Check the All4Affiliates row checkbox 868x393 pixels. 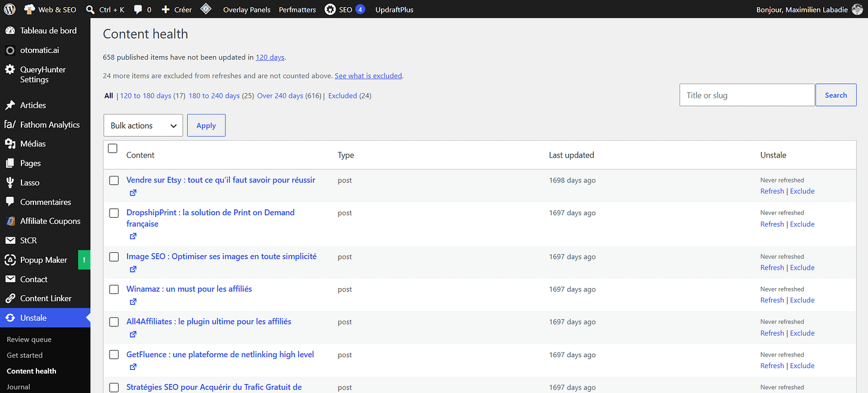click(114, 322)
